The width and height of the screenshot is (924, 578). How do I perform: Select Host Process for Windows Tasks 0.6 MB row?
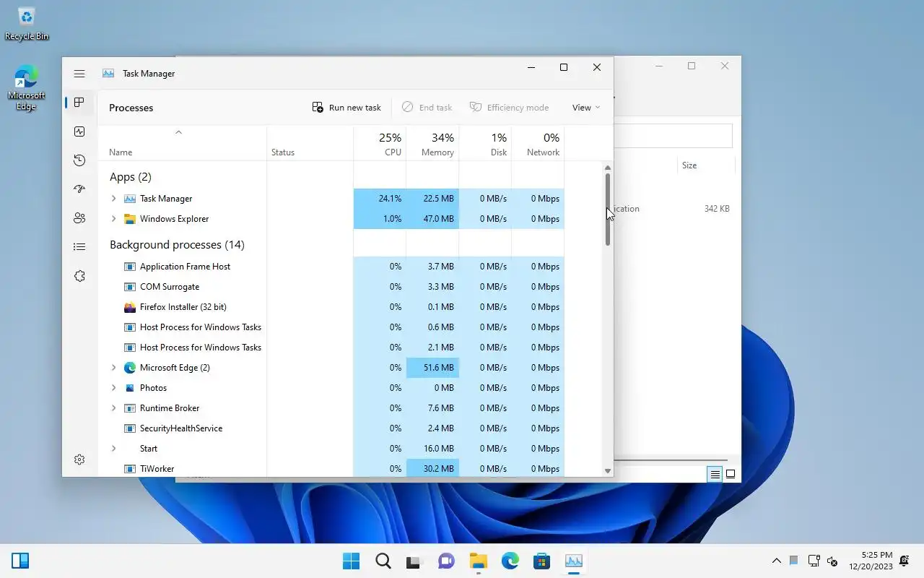pos(331,327)
